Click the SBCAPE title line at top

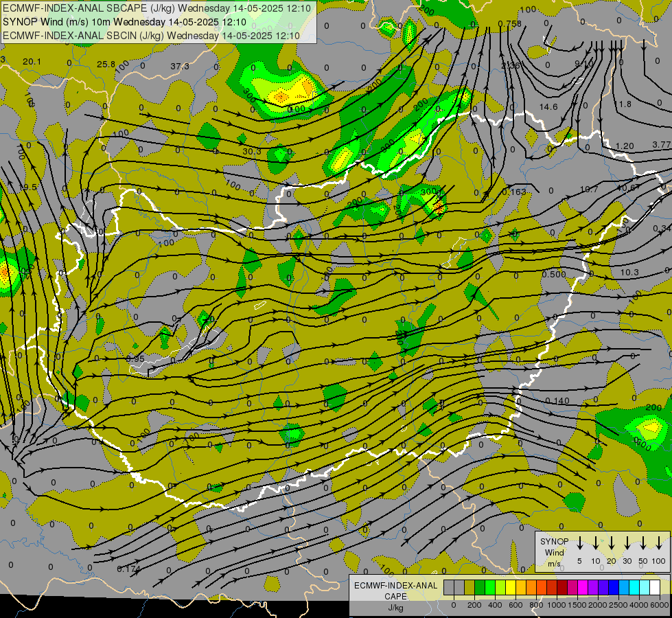coord(157,8)
